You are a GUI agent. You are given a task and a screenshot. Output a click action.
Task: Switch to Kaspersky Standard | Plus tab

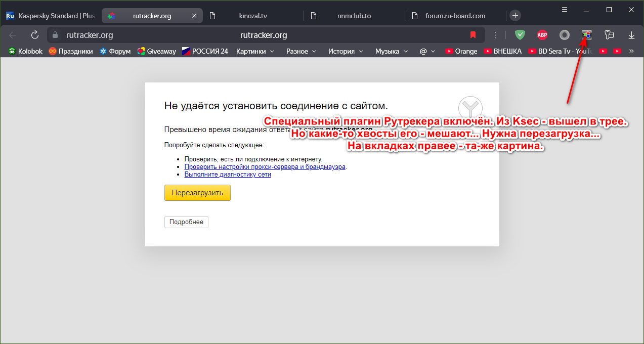coord(51,16)
